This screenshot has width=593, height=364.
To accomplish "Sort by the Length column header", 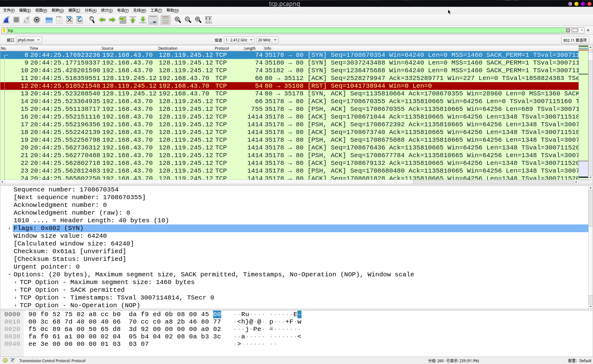I will point(253,48).
